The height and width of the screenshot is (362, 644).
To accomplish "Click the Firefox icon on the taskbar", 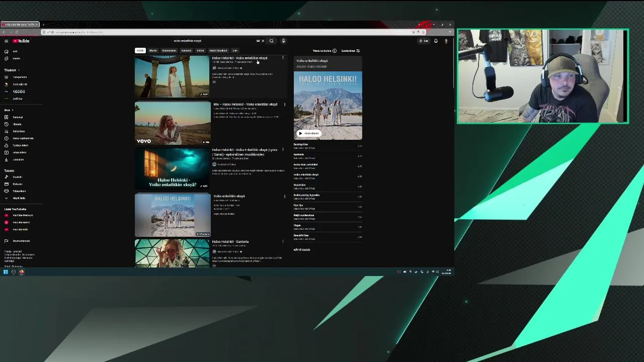I will pos(22,272).
